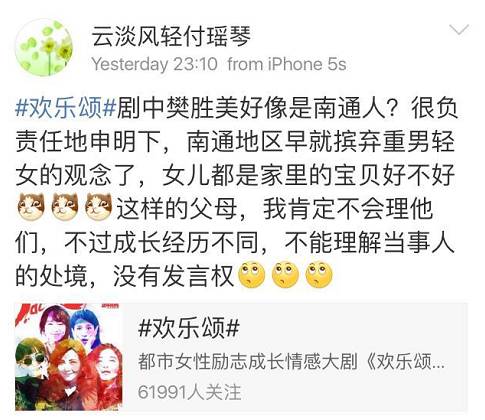Viewport: 485px width, 420px height.
Task: Tap the post text about 南通地区
Action: click(x=235, y=141)
